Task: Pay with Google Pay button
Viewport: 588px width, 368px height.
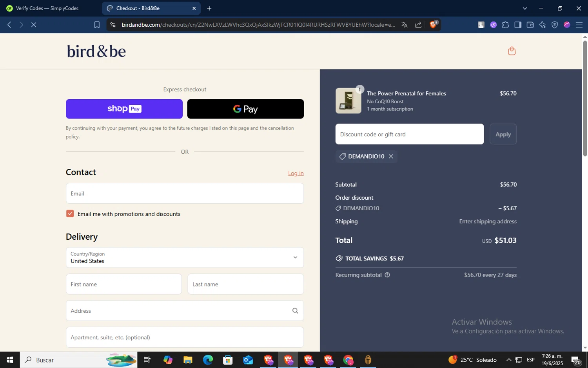Action: tap(245, 109)
